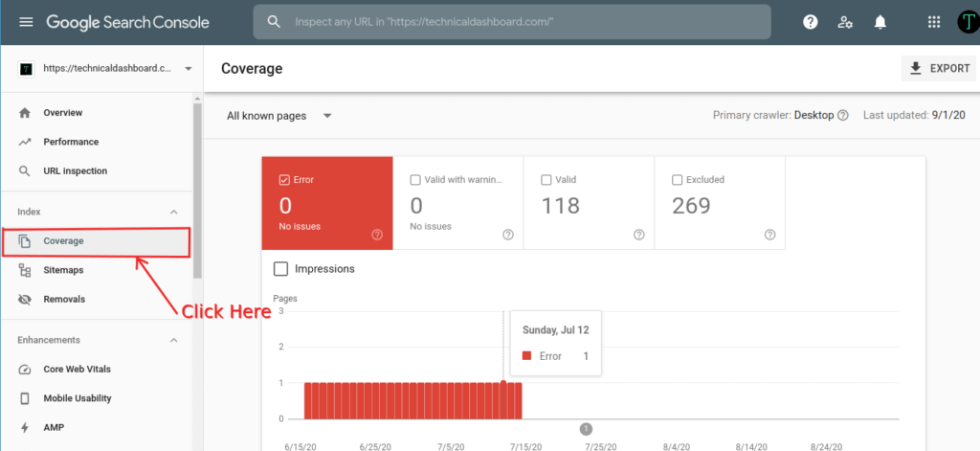Click the EXPORT button
This screenshot has height=451, width=980.
pos(939,69)
